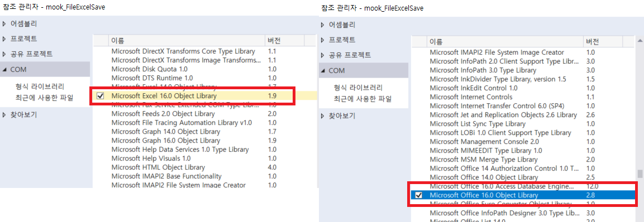
Task: Click version 1.9 of Excel 16.0 library
Action: point(272,96)
